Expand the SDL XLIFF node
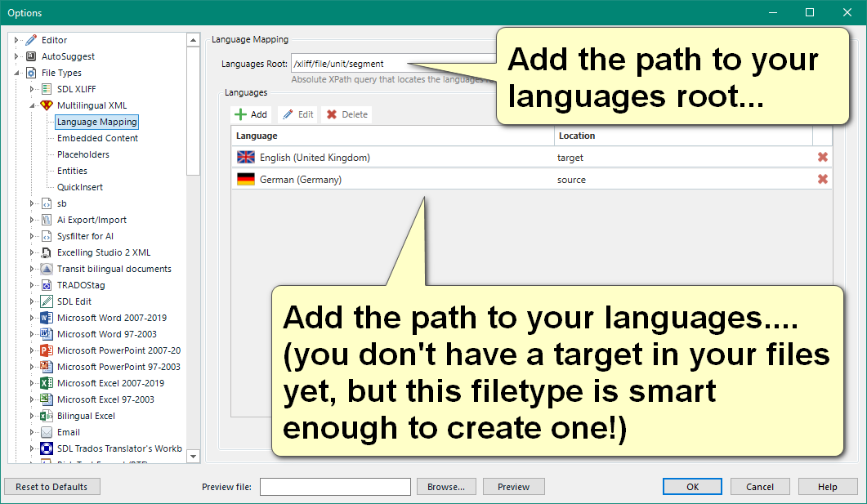 (x=32, y=89)
